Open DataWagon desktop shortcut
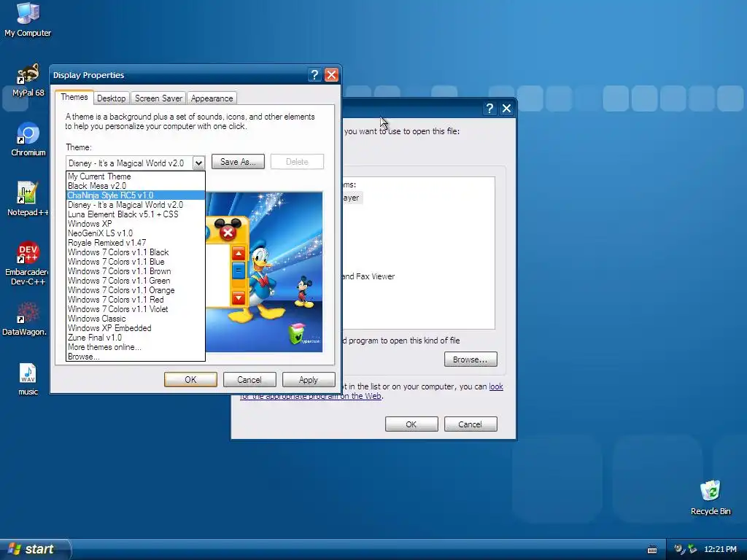The height and width of the screenshot is (560, 747). coord(25,319)
